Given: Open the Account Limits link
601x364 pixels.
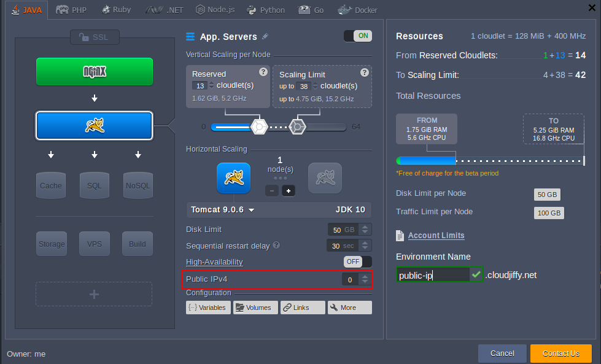Looking at the screenshot, I should 436,235.
